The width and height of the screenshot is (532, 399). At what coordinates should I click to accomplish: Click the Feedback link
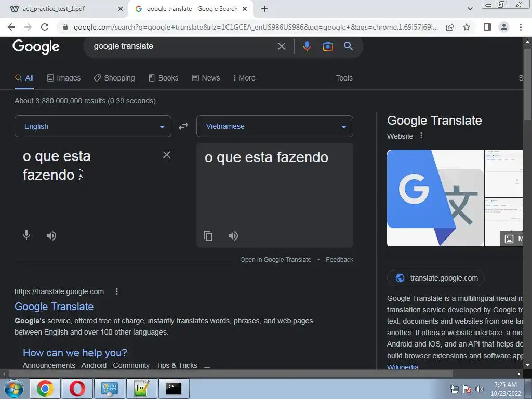pyautogui.click(x=339, y=260)
